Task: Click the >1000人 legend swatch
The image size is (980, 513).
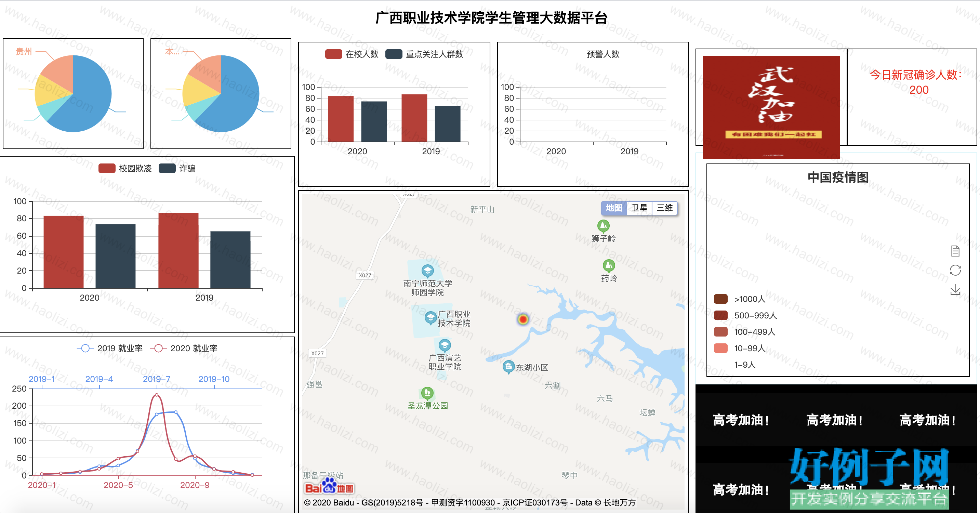Action: [720, 299]
